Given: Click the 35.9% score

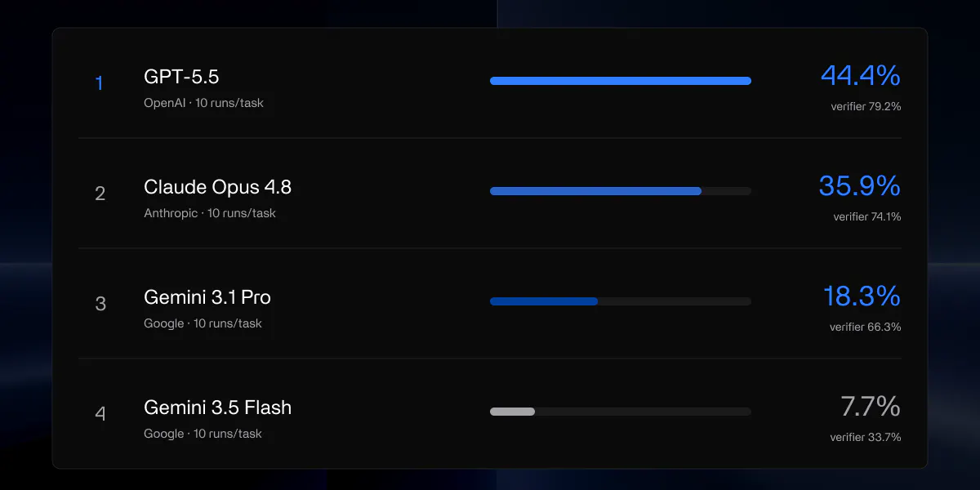Looking at the screenshot, I should 860,186.
